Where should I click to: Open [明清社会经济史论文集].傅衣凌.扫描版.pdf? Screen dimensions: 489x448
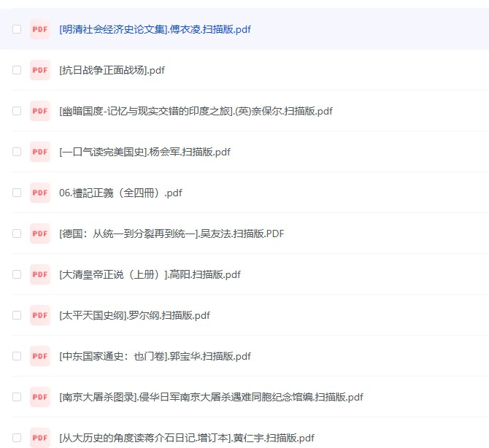pos(155,29)
